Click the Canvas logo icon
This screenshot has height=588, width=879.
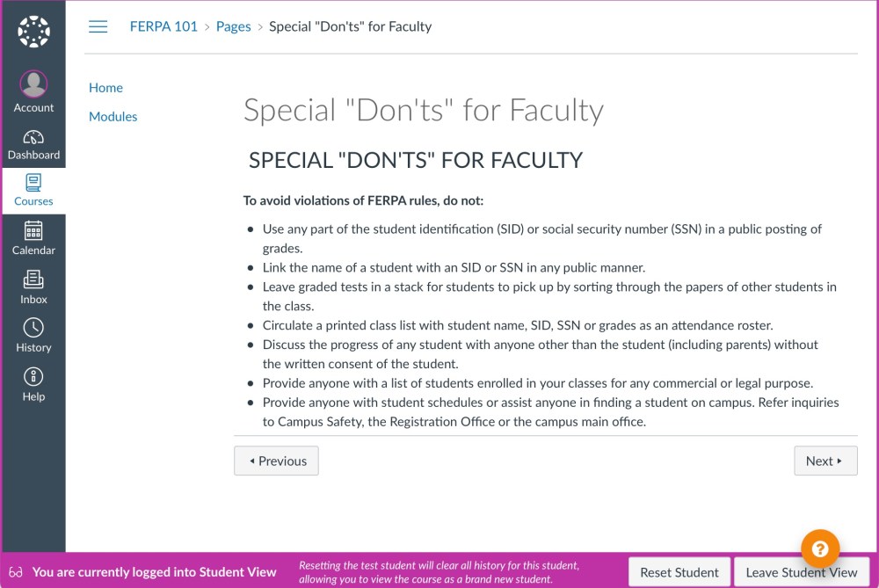(33, 32)
